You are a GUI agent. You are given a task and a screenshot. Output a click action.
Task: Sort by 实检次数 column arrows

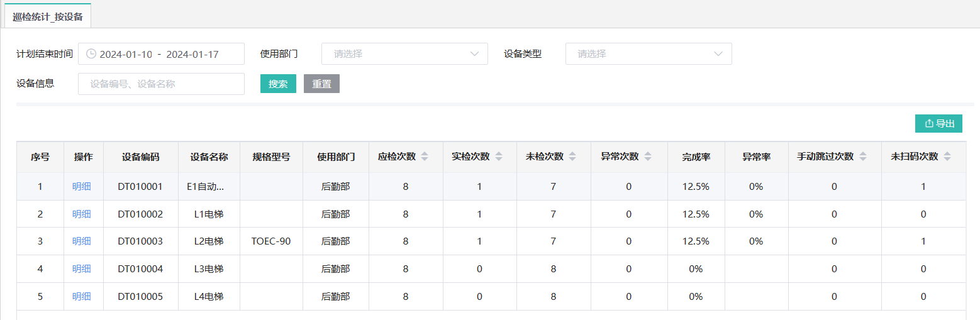coord(499,157)
